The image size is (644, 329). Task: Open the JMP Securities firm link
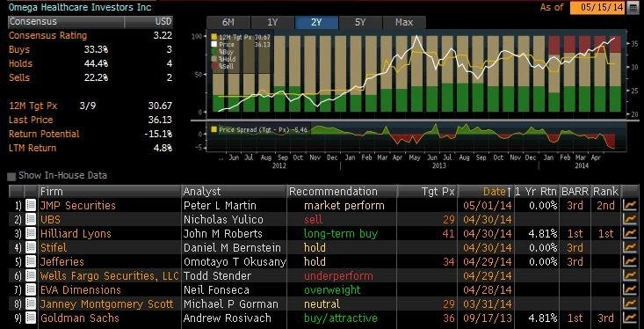click(x=78, y=205)
